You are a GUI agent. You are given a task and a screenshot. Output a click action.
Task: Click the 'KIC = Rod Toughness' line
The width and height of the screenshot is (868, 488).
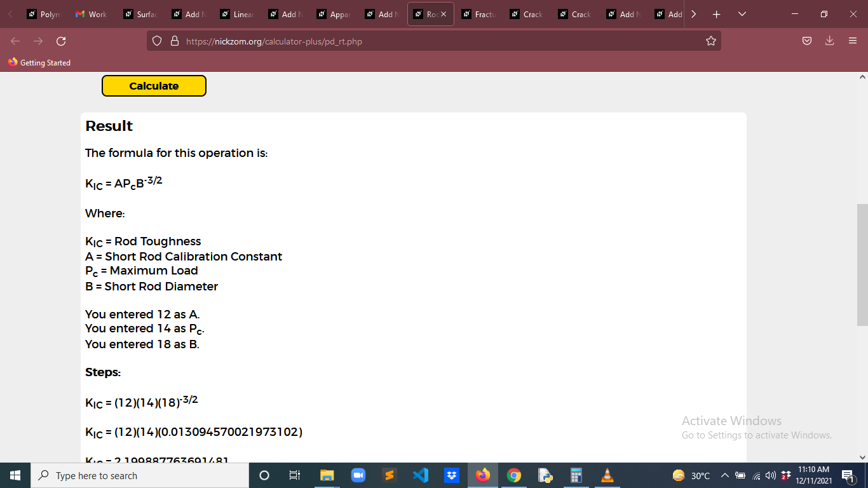tap(143, 242)
